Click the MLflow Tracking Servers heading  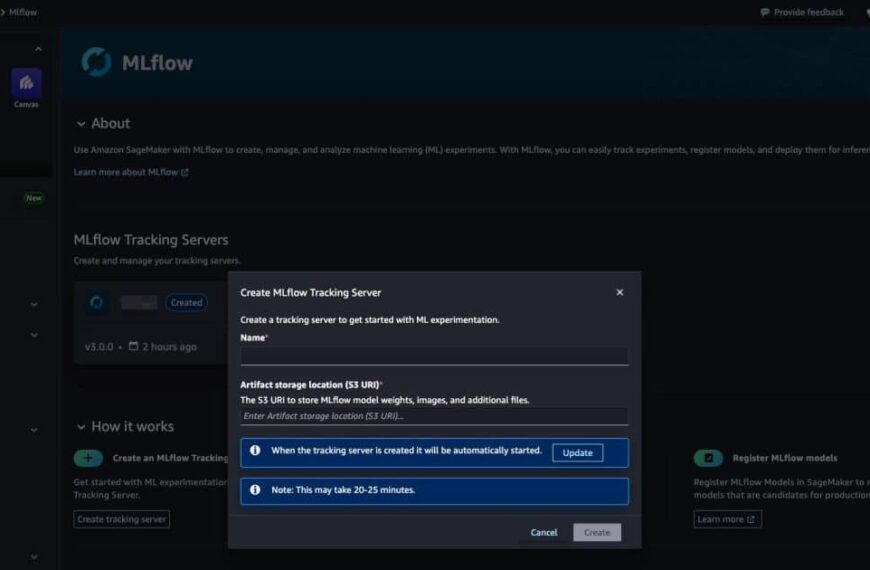[151, 240]
